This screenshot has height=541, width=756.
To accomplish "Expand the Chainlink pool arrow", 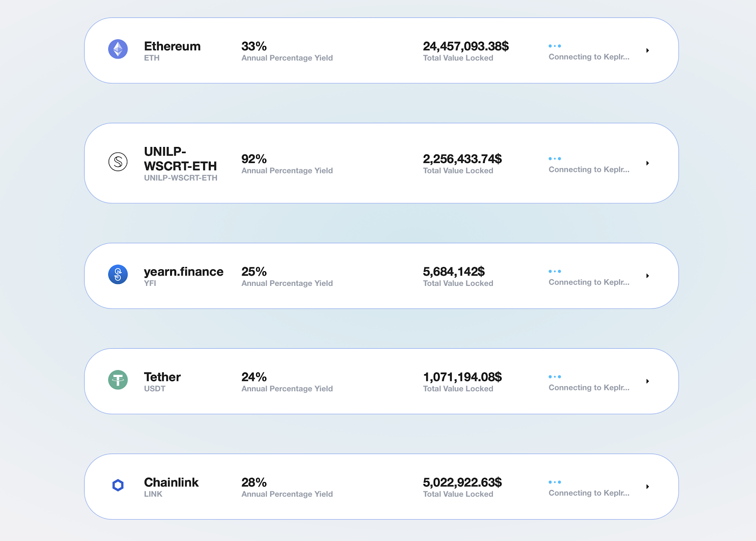I will point(648,487).
